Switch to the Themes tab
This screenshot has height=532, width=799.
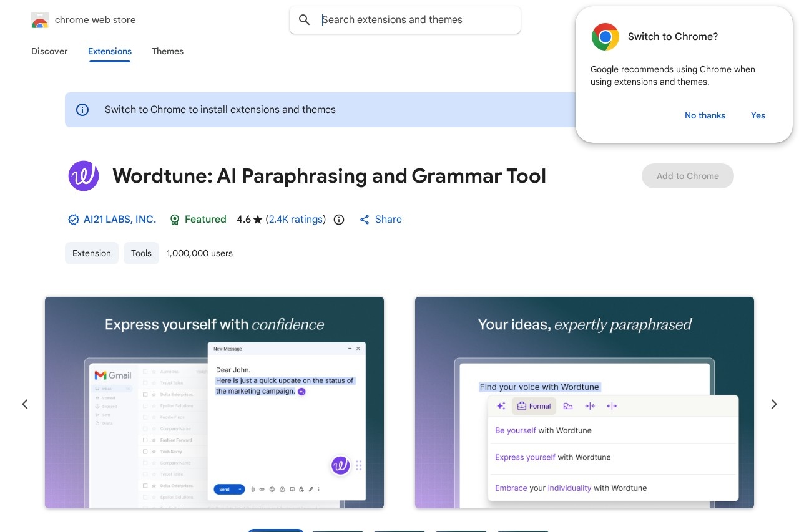tap(167, 51)
